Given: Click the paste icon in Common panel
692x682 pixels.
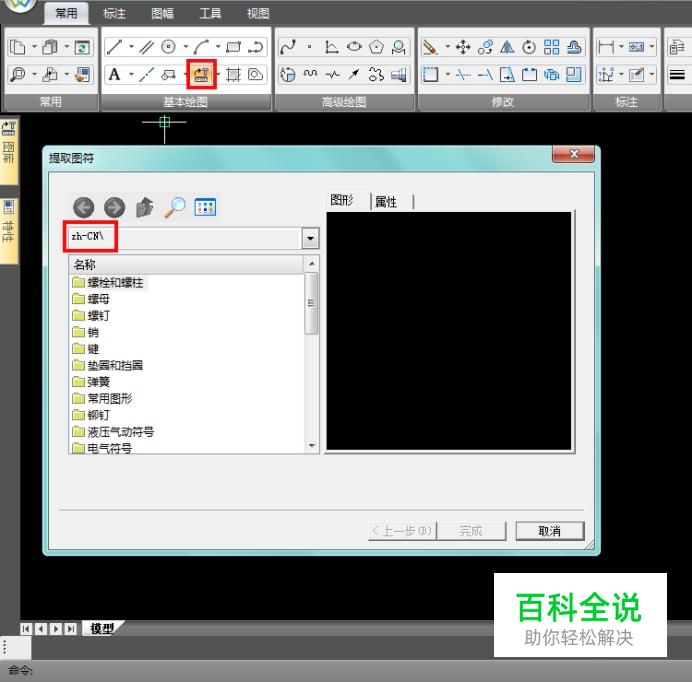Looking at the screenshot, I should pos(50,47).
